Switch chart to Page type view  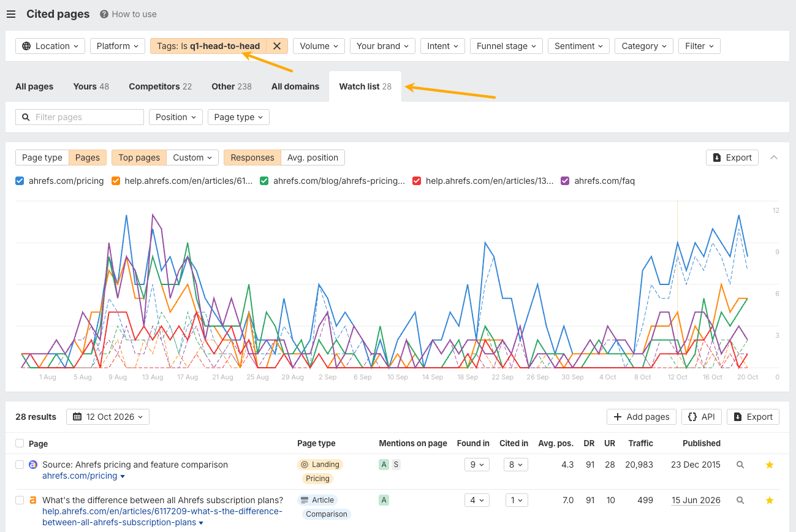[42, 158]
